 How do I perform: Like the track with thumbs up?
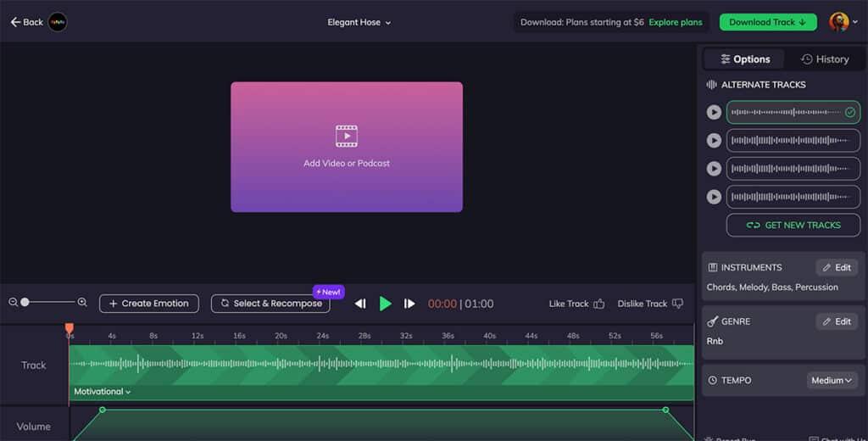coord(576,304)
